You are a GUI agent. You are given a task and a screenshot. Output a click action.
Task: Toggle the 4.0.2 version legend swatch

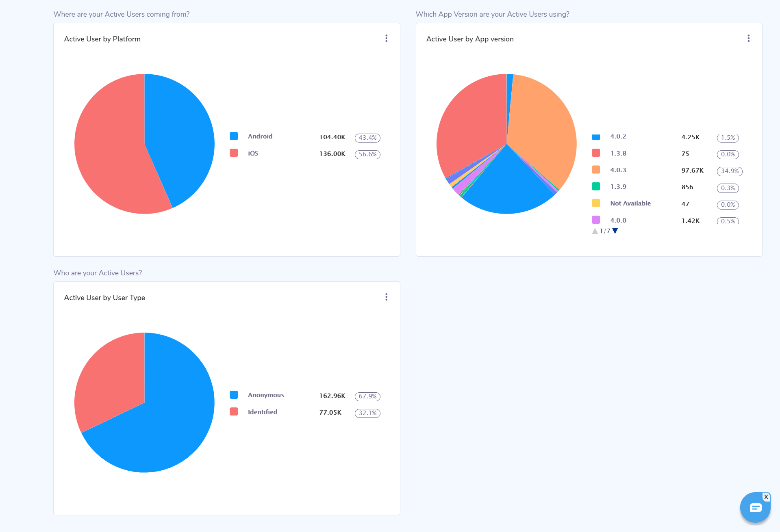[596, 137]
